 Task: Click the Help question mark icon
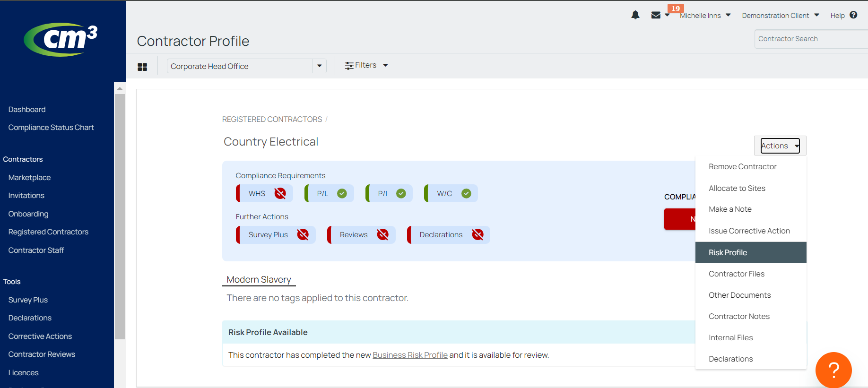coord(853,15)
